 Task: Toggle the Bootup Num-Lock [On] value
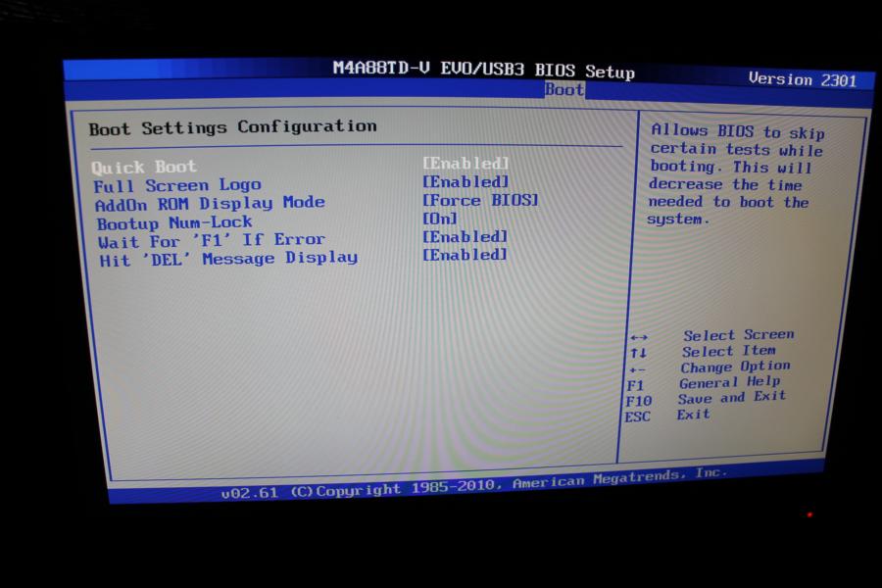(x=440, y=219)
